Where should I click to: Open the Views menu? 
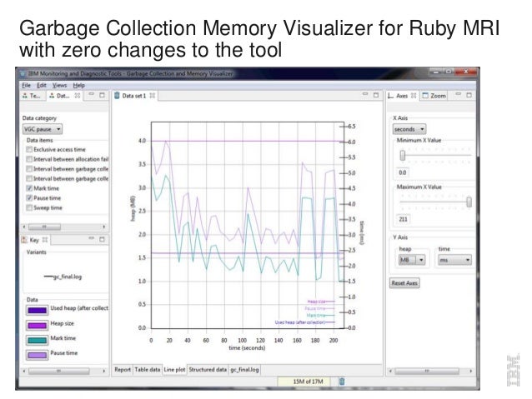(x=59, y=85)
